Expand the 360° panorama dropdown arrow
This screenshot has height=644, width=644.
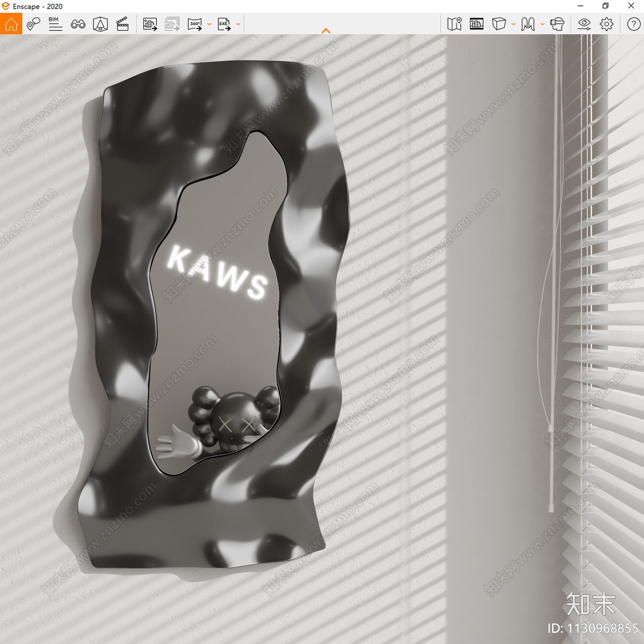(209, 24)
